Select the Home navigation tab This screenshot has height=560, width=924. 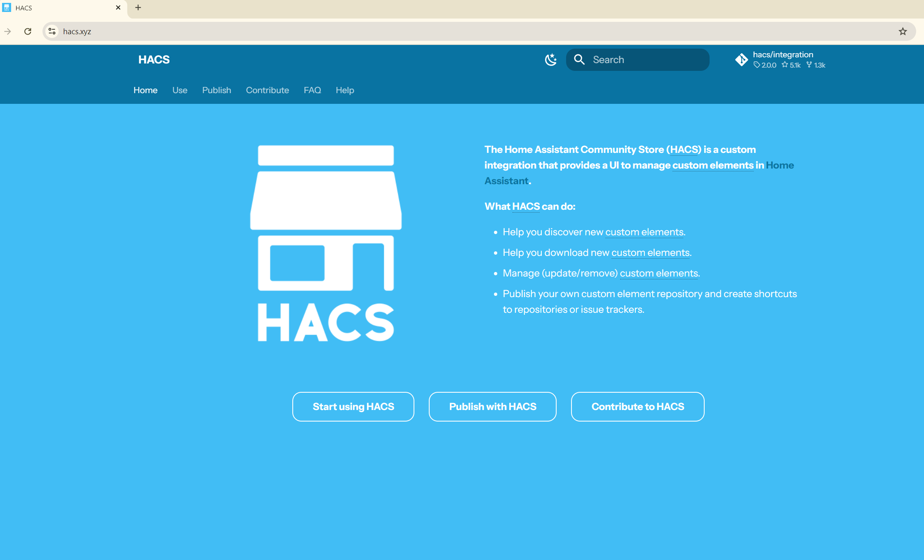[x=146, y=90]
